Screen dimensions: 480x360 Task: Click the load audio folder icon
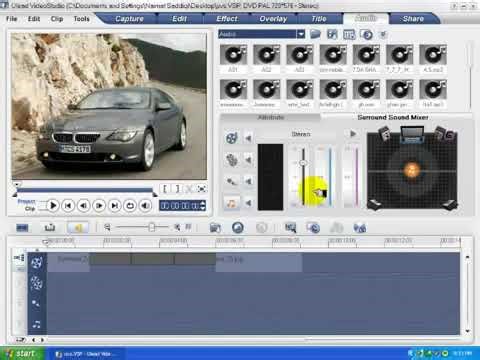(x=315, y=34)
